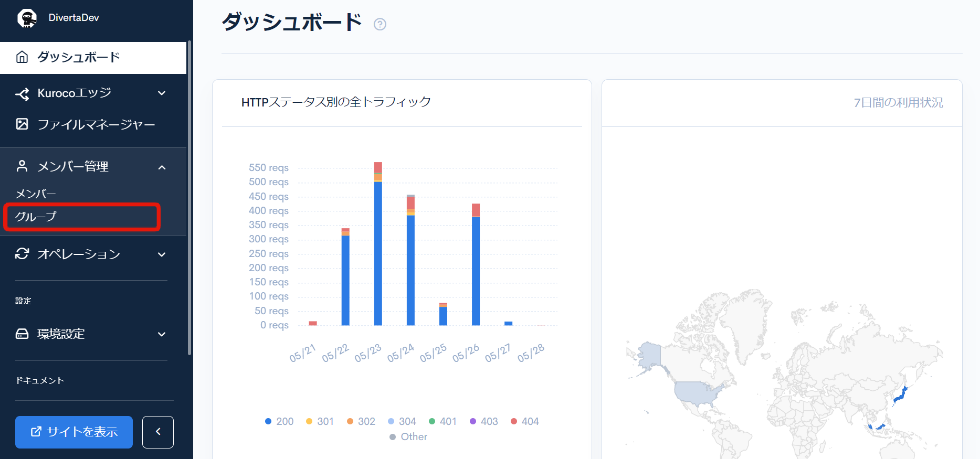980x459 pixels.
Task: Collapse the メンバー管理 section chevron
Action: (162, 167)
